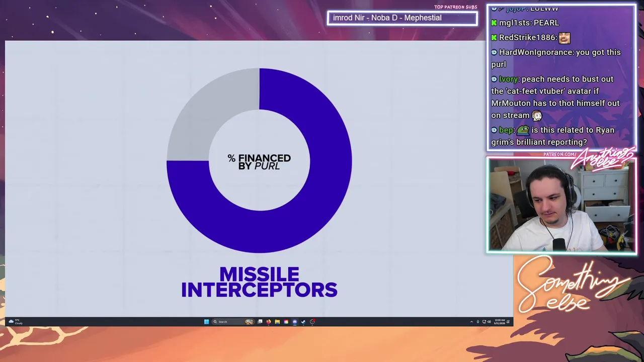The width and height of the screenshot is (644, 362).
Task: Click the username 'mgl1sts' in chat
Action: click(514, 23)
